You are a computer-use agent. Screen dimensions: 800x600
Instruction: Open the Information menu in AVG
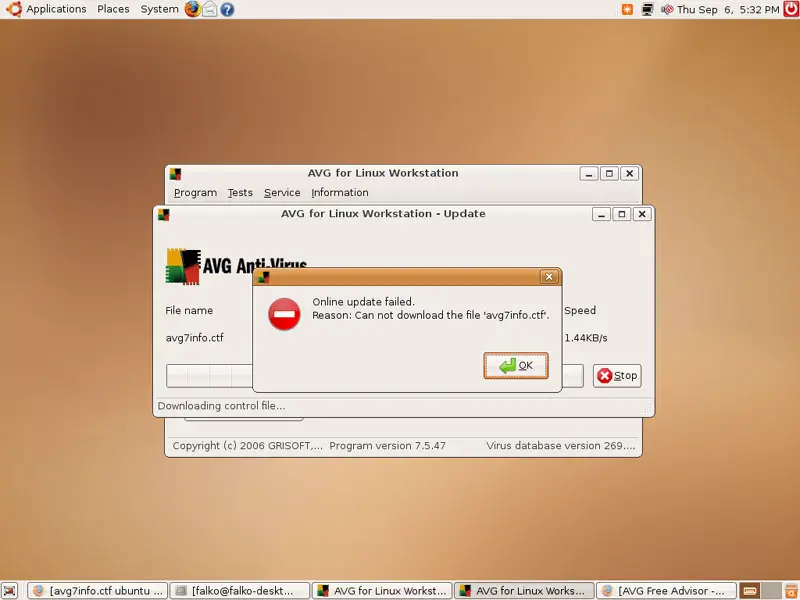pos(340,192)
